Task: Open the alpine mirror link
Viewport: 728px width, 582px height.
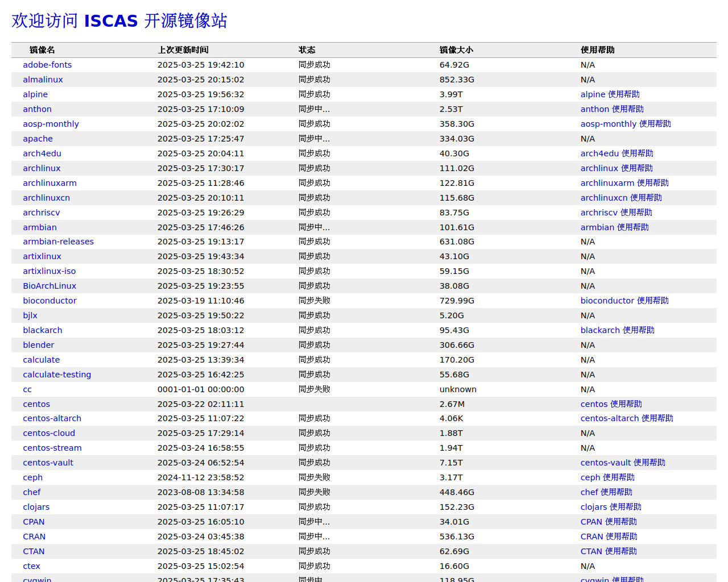Action: tap(35, 94)
